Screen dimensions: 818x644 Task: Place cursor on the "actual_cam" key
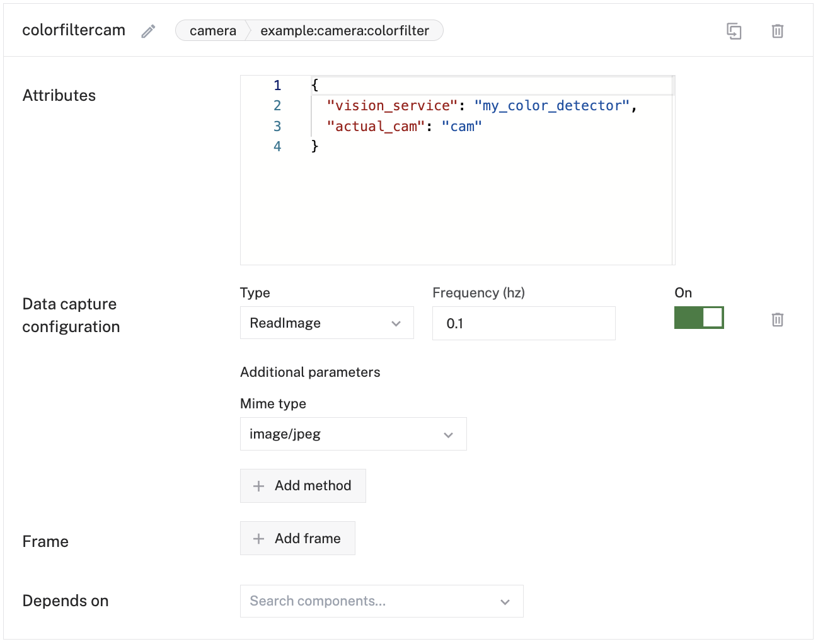coord(375,127)
